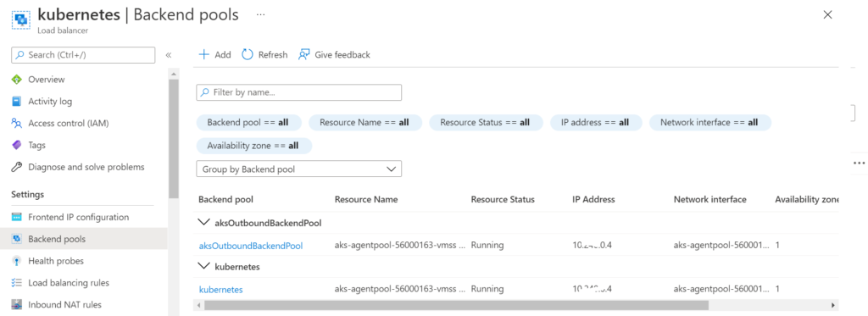Viewport: 868px width, 316px height.
Task: Click Running status in kubernetes row
Action: pos(487,289)
